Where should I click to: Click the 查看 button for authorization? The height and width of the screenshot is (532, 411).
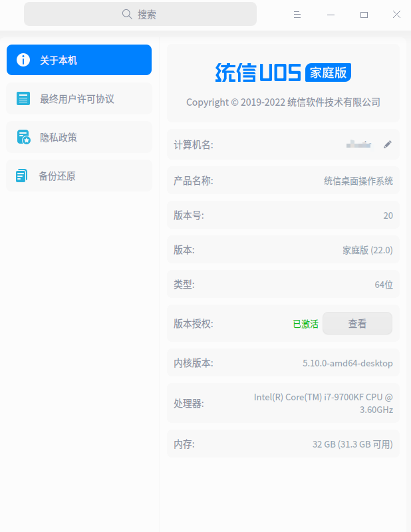(x=357, y=323)
